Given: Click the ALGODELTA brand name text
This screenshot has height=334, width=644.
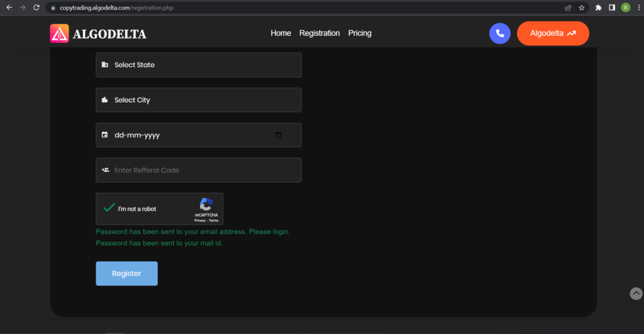Looking at the screenshot, I should tap(109, 34).
